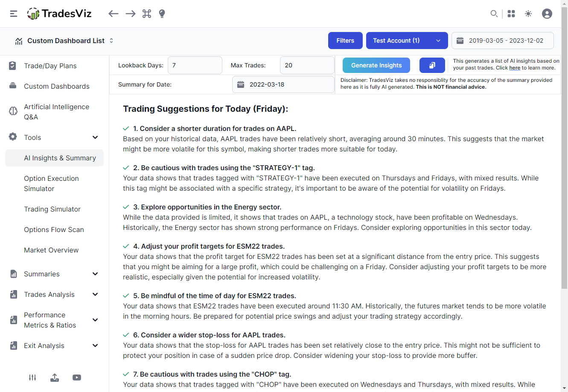Open the search magnifier icon
Viewport: 568px width, 392px height.
point(494,14)
